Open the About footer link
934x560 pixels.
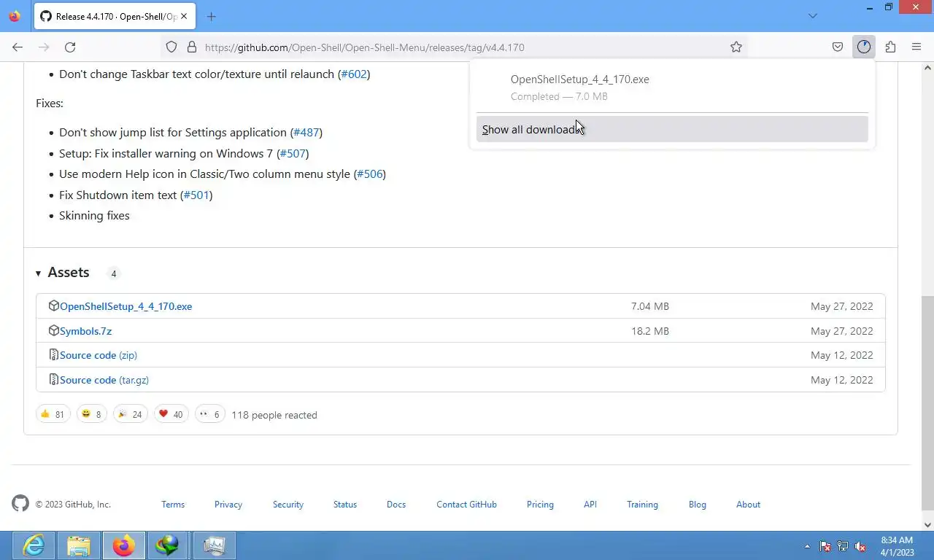pos(748,505)
